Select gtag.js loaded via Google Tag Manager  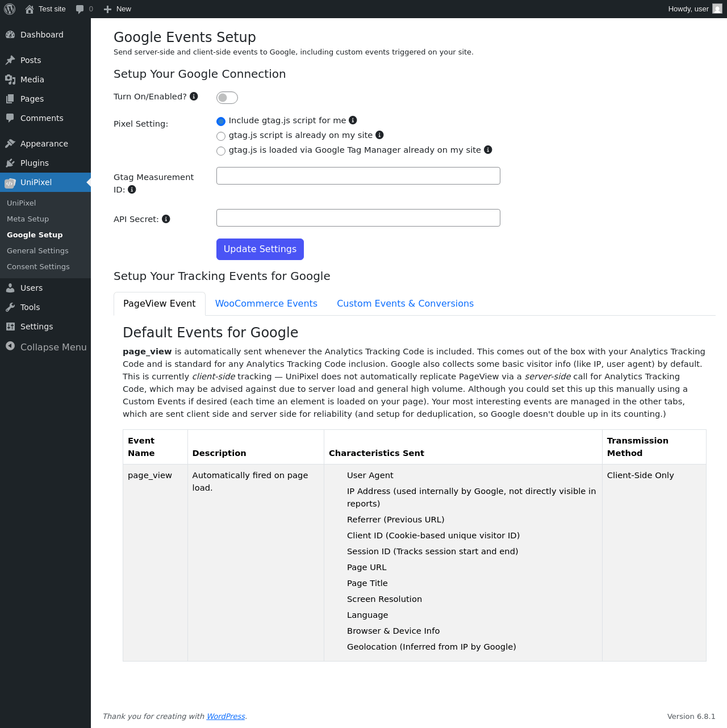[221, 151]
